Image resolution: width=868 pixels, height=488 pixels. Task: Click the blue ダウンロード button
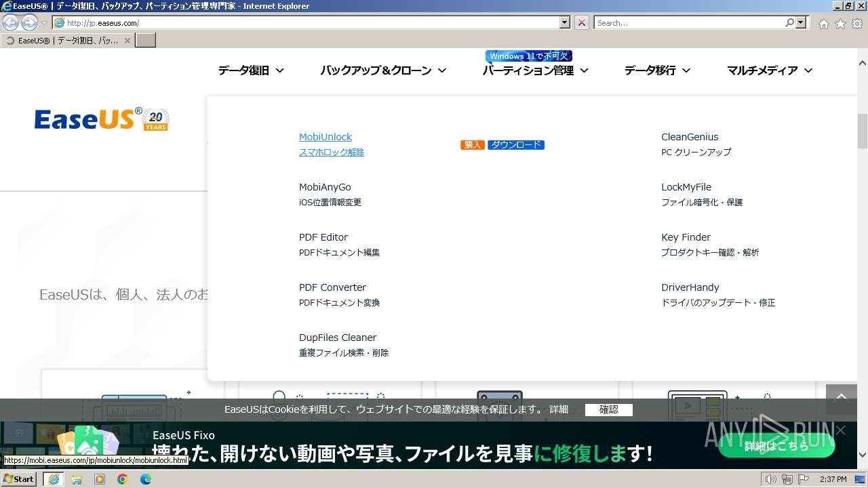pos(516,145)
